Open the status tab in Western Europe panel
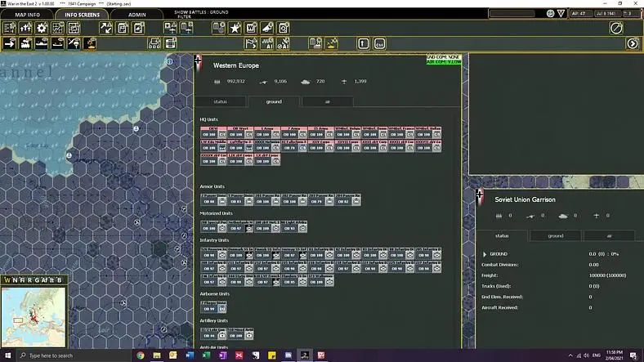The width and height of the screenshot is (644, 362). [x=220, y=101]
